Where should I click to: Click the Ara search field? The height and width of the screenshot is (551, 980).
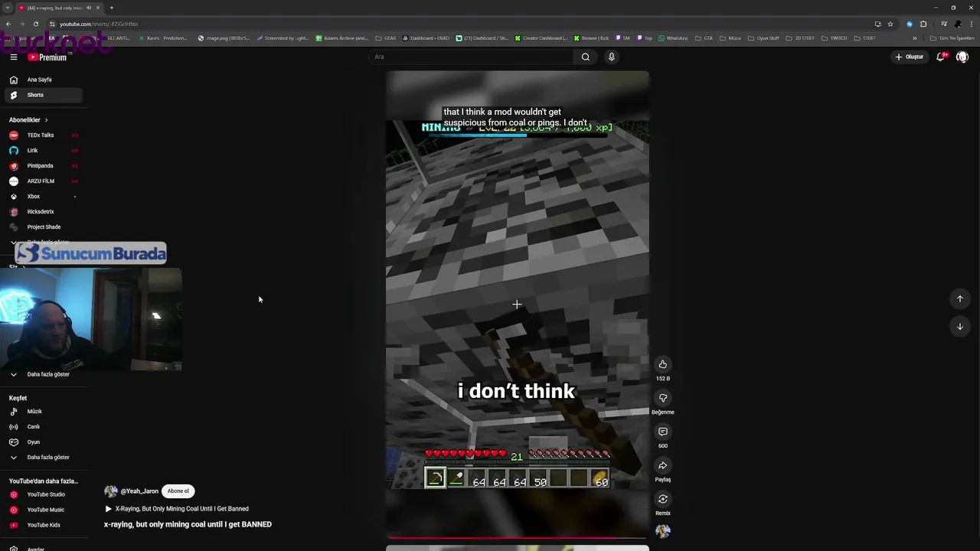coord(471,57)
